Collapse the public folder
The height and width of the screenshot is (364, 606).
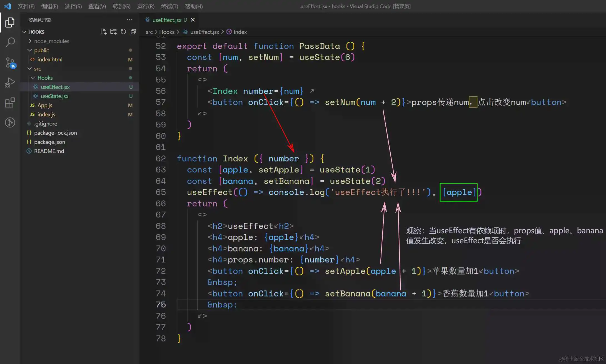coord(30,50)
